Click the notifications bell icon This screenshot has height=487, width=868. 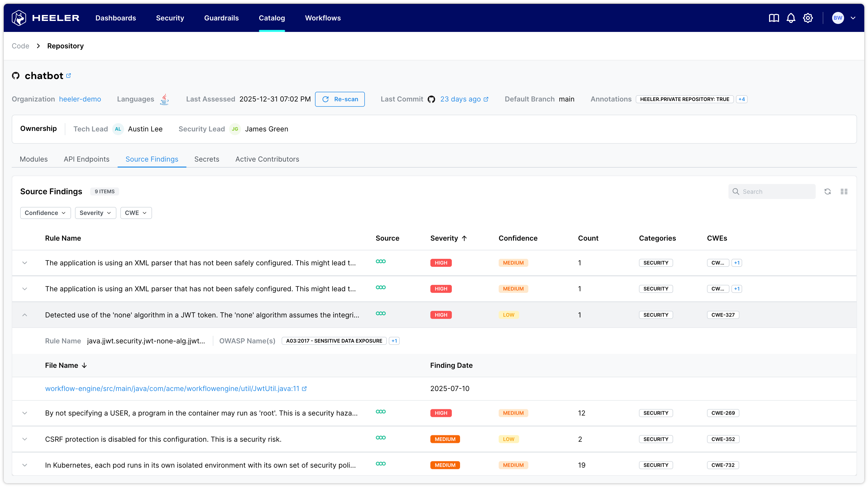click(790, 18)
